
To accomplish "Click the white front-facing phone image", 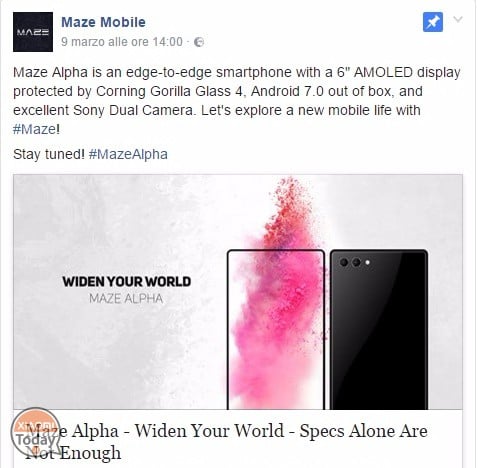I will [276, 329].
